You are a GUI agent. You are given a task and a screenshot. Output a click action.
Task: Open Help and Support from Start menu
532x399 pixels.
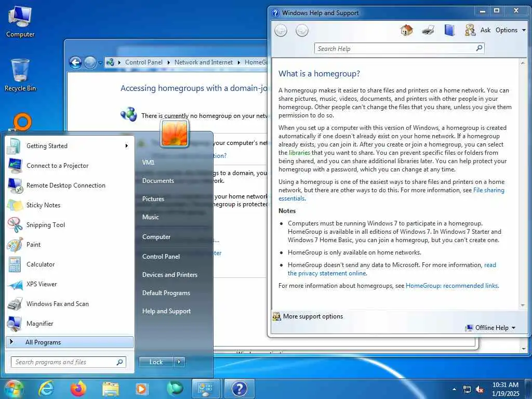166,311
